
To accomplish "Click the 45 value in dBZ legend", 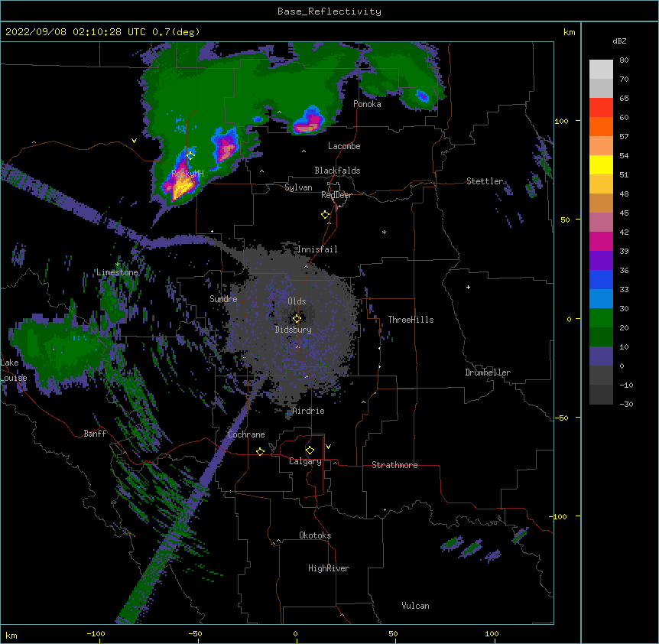I will (x=624, y=213).
